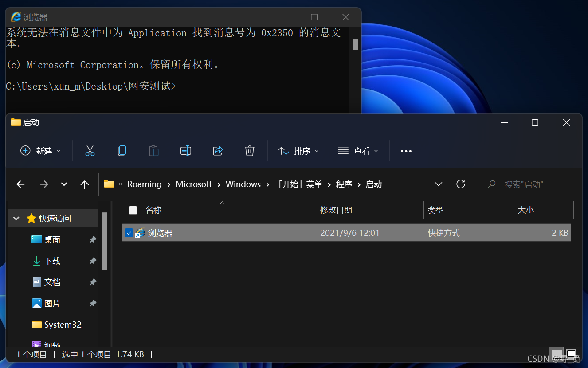Screen dimensions: 588x368
Task: Open 桌面 in the navigation pane
Action: 52,240
